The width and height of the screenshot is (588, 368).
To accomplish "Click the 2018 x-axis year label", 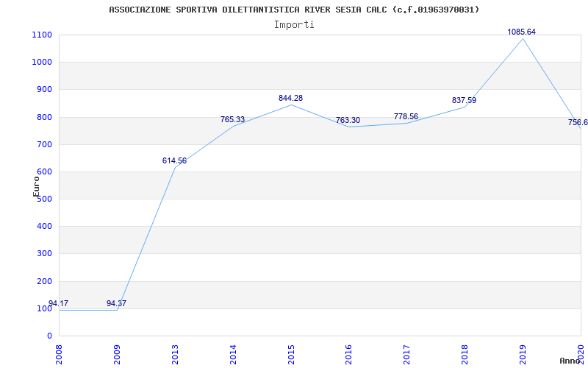I will click(465, 355).
